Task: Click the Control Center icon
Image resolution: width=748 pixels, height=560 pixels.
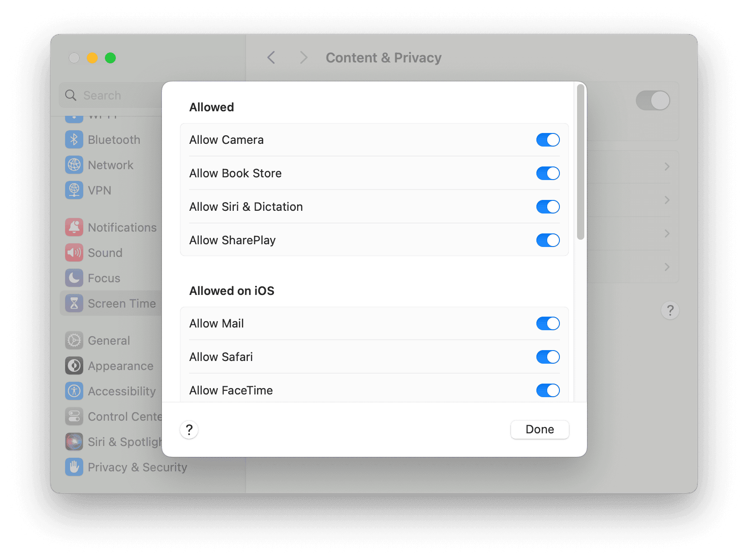Action: pos(74,417)
